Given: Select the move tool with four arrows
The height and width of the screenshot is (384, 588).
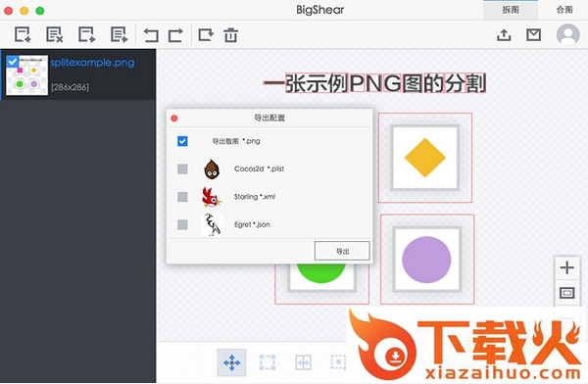Looking at the screenshot, I should tap(231, 362).
